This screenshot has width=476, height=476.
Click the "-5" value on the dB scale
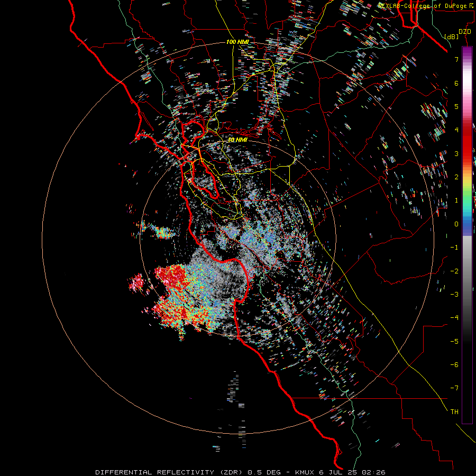point(454,342)
